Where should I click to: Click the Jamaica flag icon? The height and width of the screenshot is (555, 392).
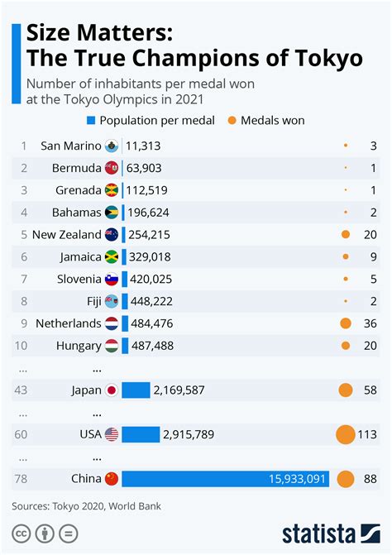(x=112, y=256)
